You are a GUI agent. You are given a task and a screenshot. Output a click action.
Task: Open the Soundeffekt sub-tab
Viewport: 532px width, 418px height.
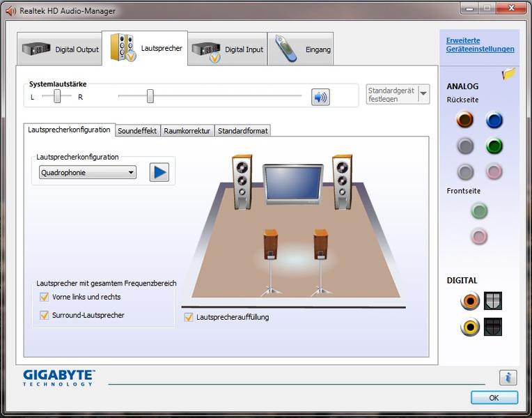(137, 131)
